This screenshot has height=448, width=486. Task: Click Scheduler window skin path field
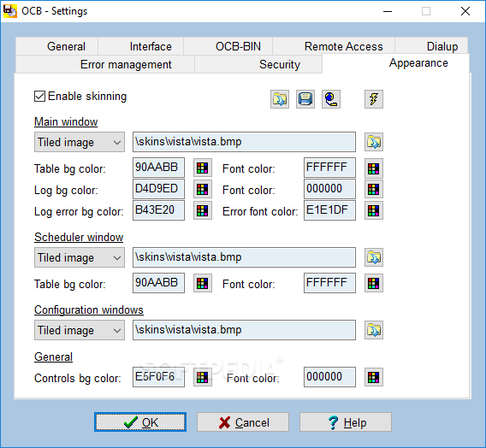(x=244, y=257)
